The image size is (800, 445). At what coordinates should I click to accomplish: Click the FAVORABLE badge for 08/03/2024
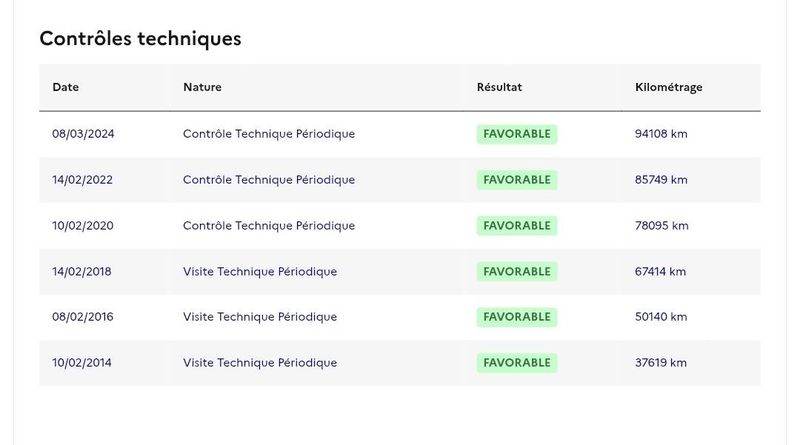[x=517, y=134]
